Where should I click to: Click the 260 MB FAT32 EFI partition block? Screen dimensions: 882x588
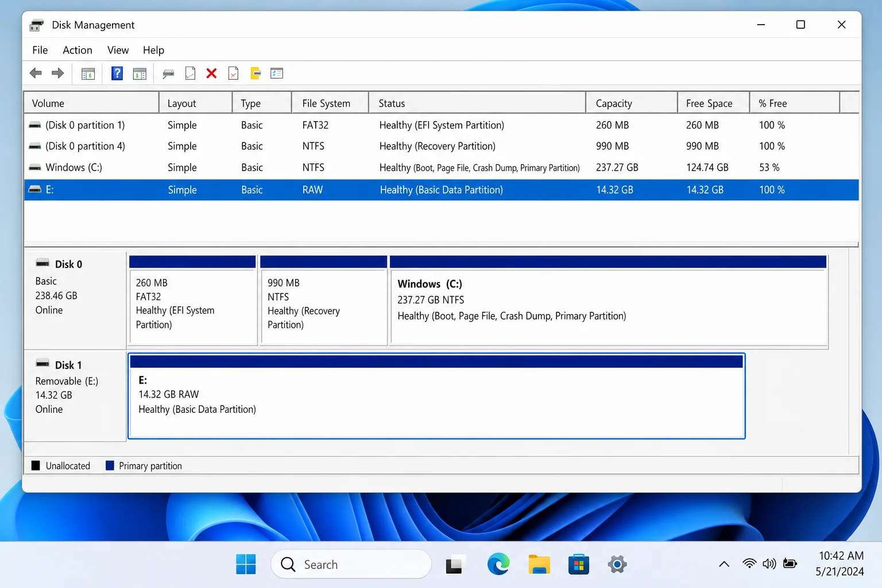click(193, 300)
